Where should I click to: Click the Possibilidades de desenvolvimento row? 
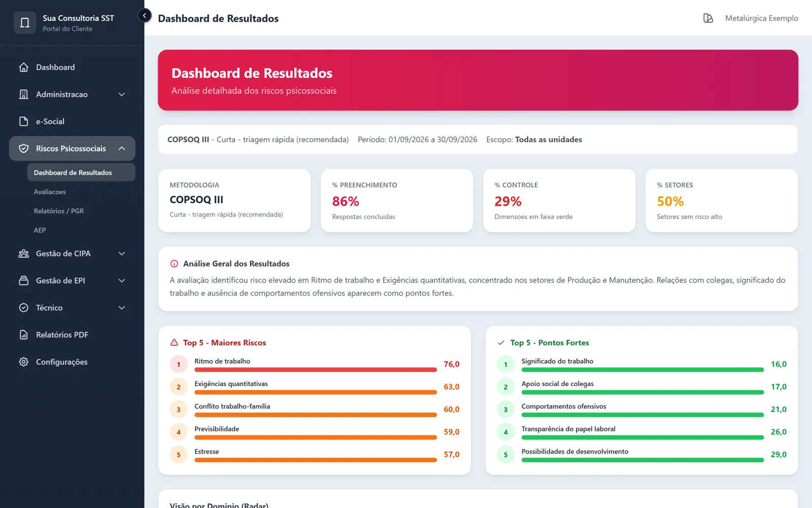point(641,454)
